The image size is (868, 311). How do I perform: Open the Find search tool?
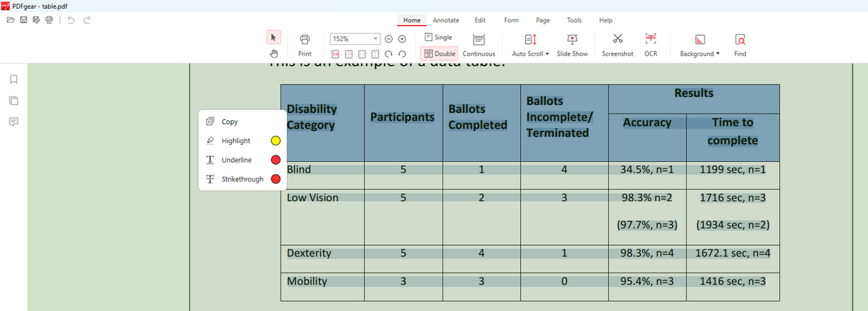tap(739, 44)
